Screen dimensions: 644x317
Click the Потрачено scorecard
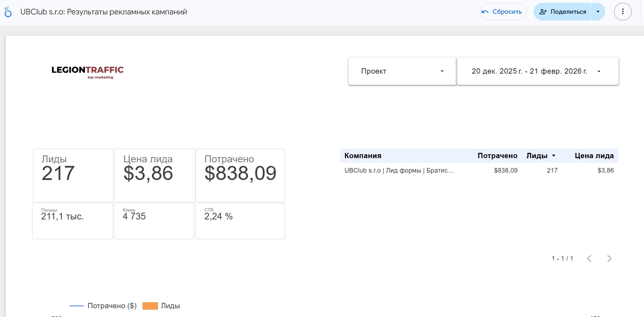coord(240,175)
